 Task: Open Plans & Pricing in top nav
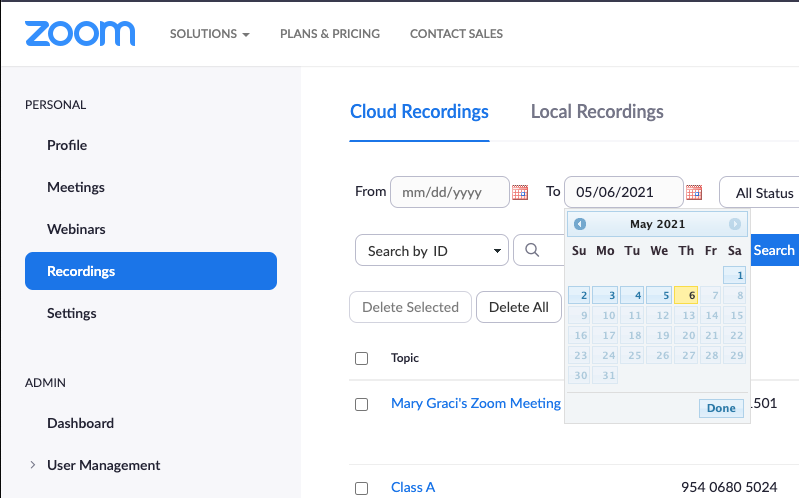click(330, 34)
